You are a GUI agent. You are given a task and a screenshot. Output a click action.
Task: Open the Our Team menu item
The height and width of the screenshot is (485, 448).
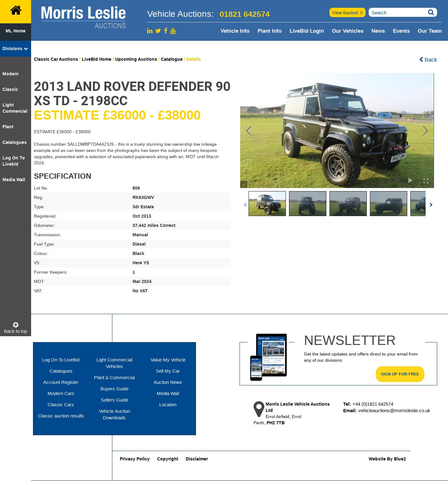[x=430, y=31]
